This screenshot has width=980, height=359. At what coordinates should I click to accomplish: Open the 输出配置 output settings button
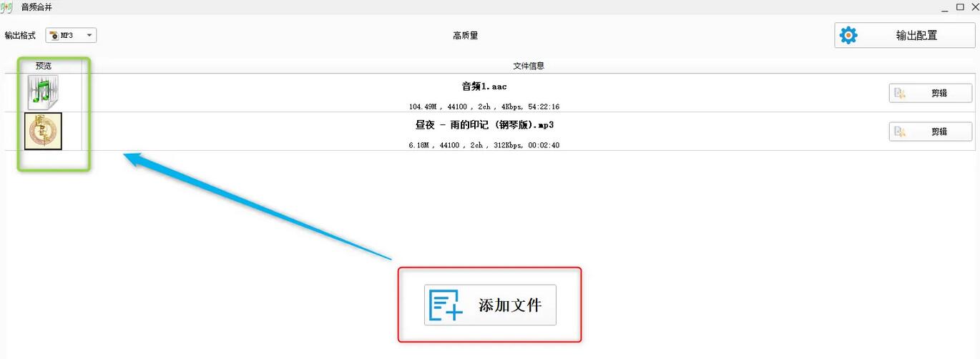coord(903,35)
